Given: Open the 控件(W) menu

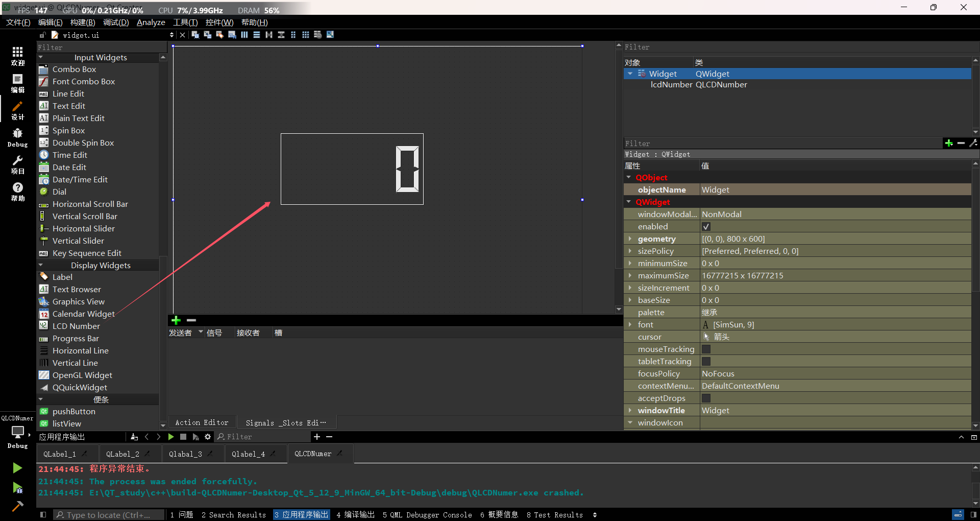Looking at the screenshot, I should pyautogui.click(x=219, y=22).
